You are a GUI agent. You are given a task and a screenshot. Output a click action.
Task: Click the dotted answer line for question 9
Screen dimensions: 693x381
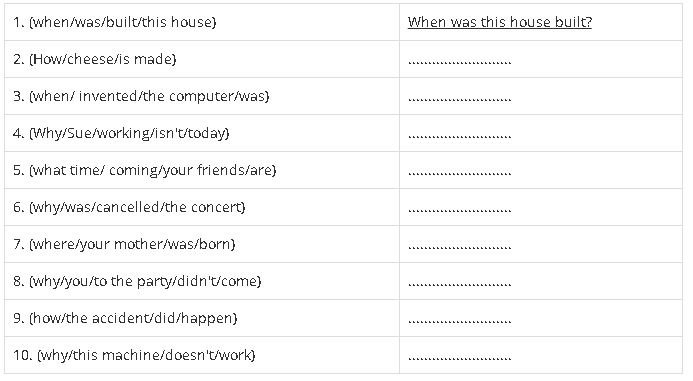460,322
